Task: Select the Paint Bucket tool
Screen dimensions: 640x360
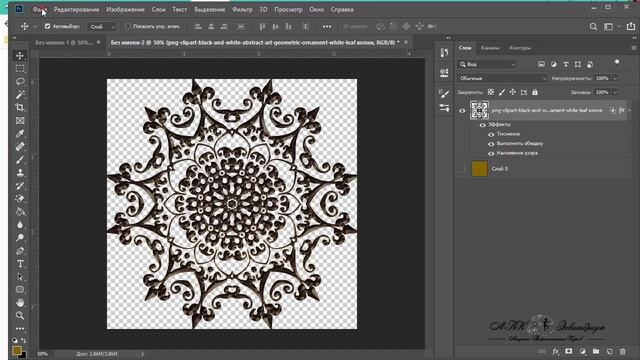Action: [20, 211]
